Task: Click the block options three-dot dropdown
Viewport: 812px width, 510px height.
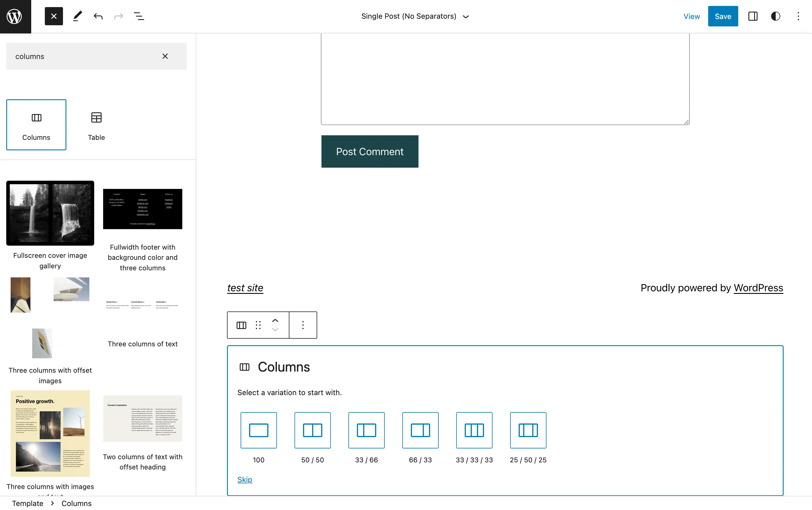Action: 303,325
